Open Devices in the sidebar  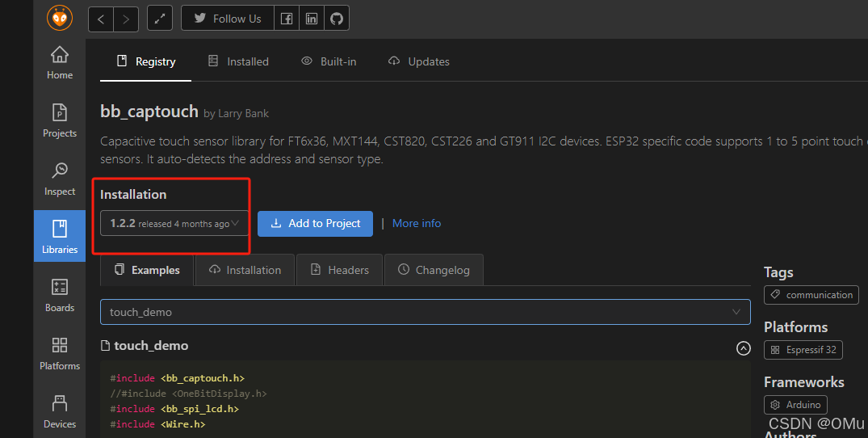[60, 411]
